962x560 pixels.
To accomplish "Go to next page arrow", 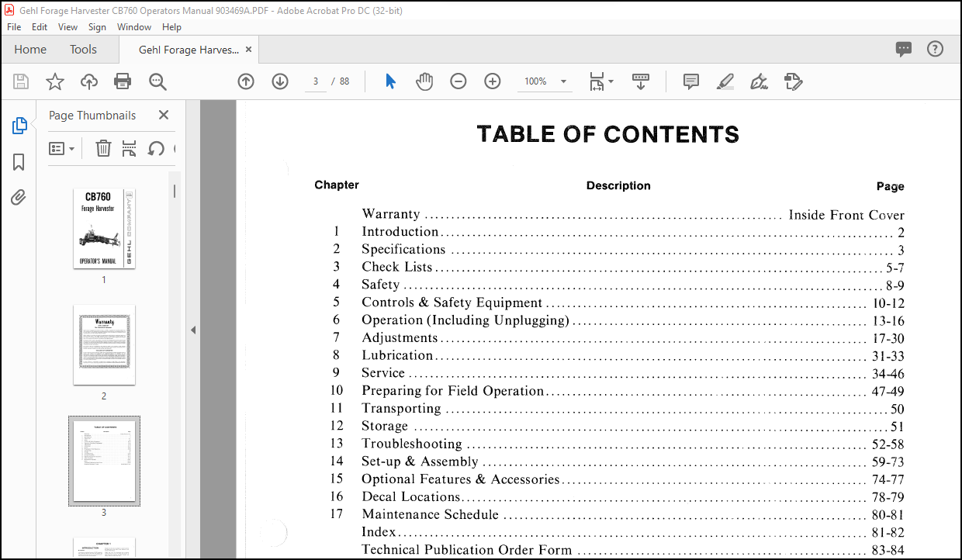I will click(x=280, y=81).
